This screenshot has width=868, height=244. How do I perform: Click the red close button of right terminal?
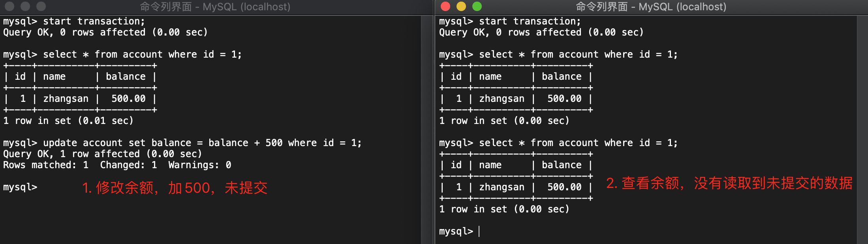point(445,6)
